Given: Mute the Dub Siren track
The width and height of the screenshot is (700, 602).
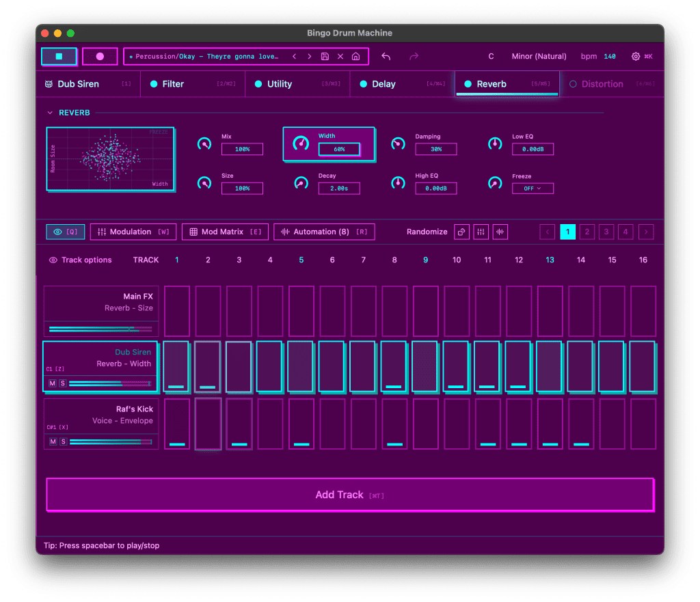Looking at the screenshot, I should pos(53,383).
